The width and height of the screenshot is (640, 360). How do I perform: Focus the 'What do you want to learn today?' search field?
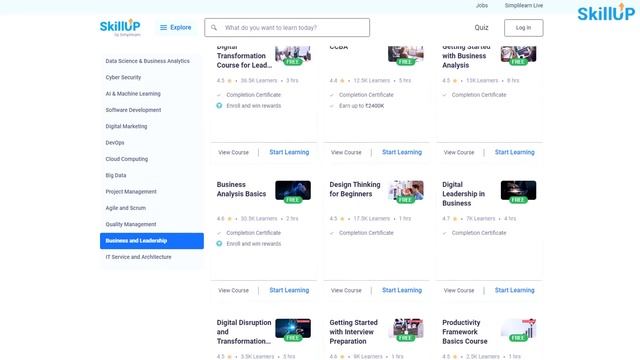[x=287, y=28]
